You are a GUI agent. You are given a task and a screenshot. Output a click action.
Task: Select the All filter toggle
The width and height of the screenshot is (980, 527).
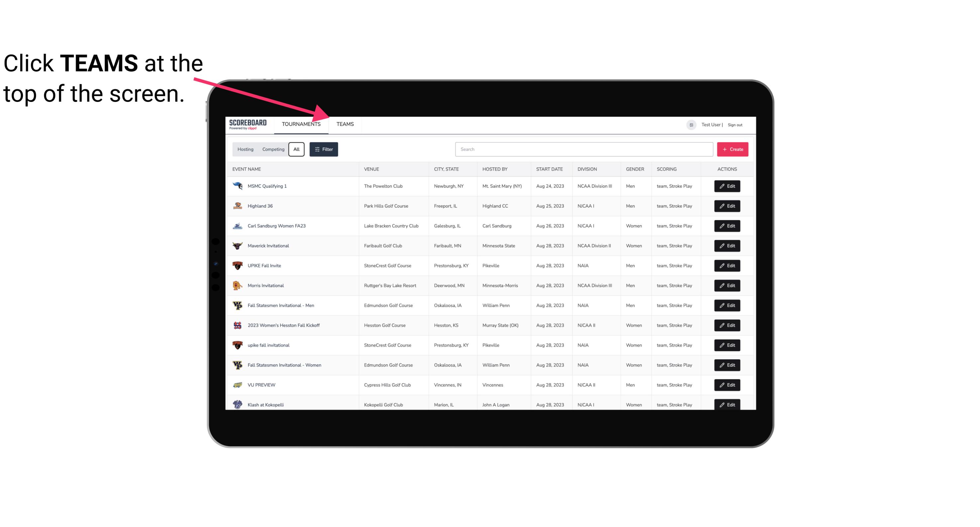(297, 149)
